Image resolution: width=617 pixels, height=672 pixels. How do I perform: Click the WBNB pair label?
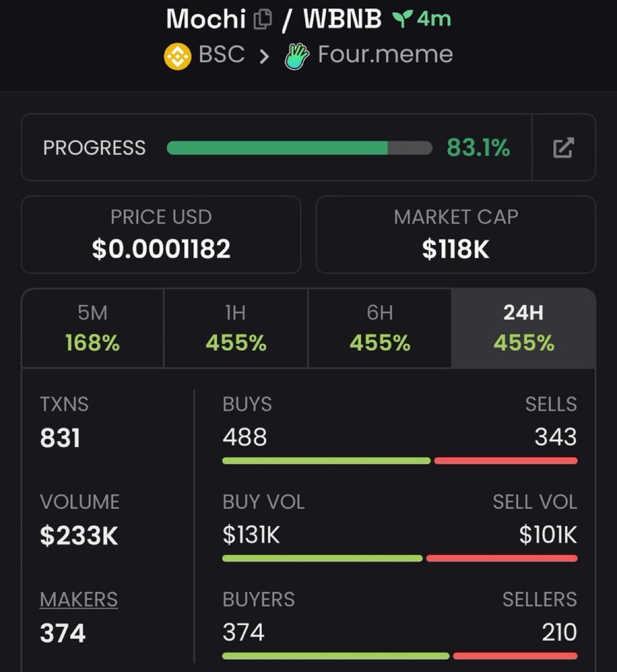[x=342, y=20]
